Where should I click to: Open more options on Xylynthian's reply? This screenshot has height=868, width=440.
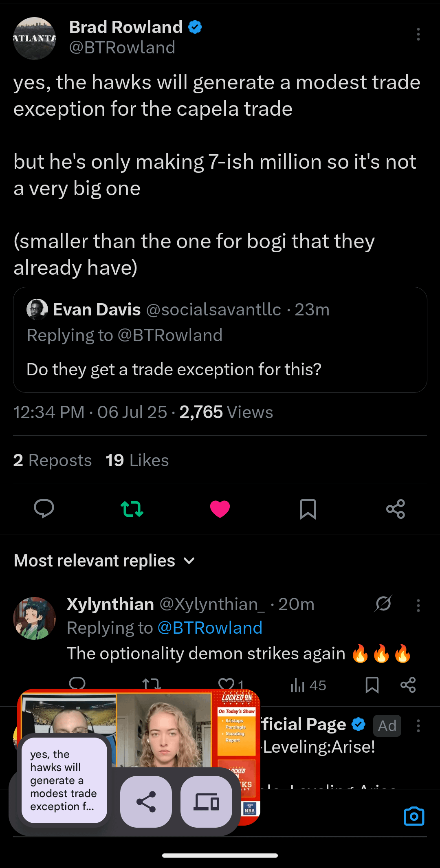[x=418, y=605]
